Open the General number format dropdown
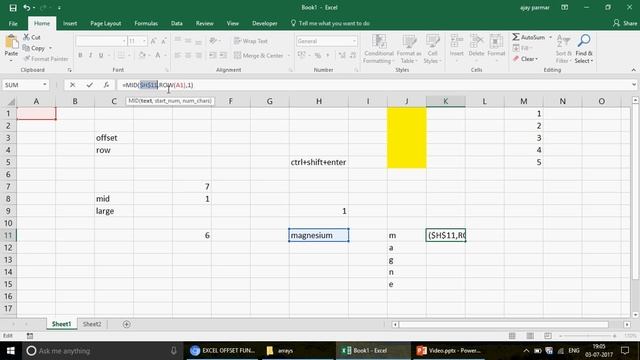Viewport: 640px width, 360px height. (354, 41)
